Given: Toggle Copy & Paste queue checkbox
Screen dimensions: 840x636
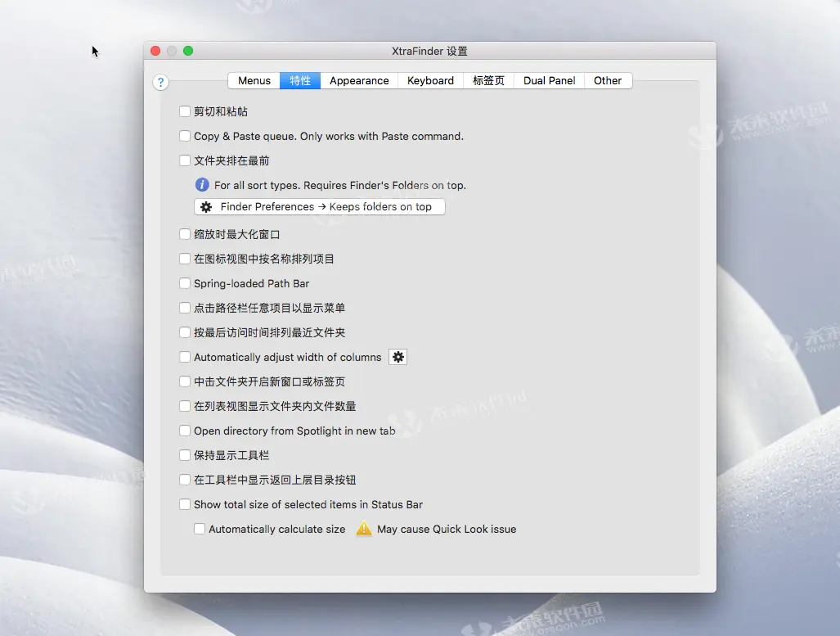Looking at the screenshot, I should click(185, 136).
